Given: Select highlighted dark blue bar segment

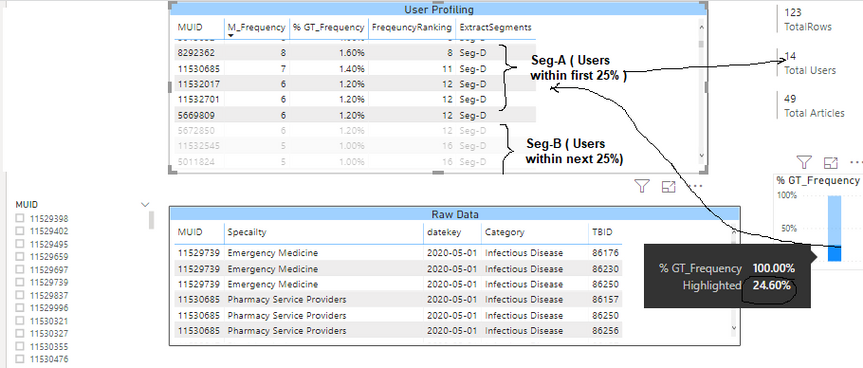Looking at the screenshot, I should point(834,254).
